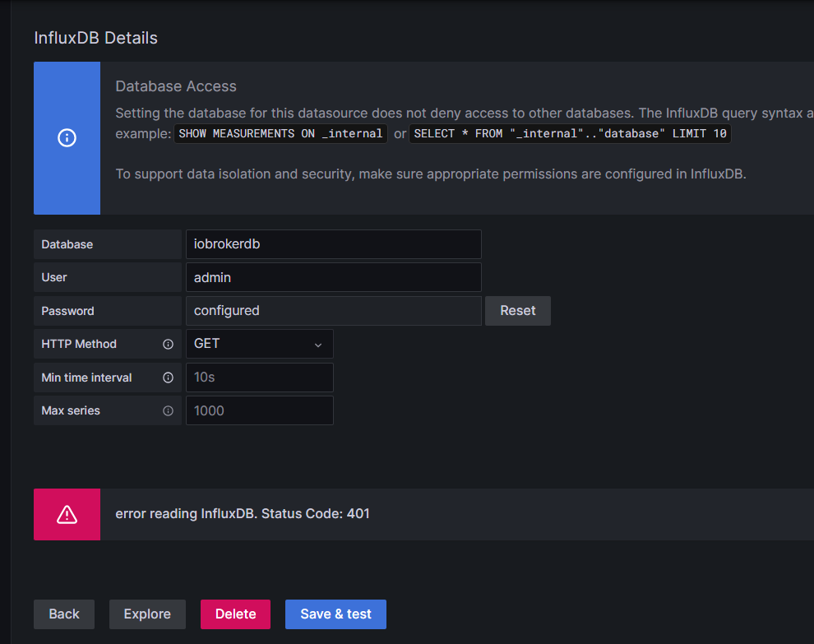
Task: Click the Database field containing iobrokerdb
Action: 334,244
